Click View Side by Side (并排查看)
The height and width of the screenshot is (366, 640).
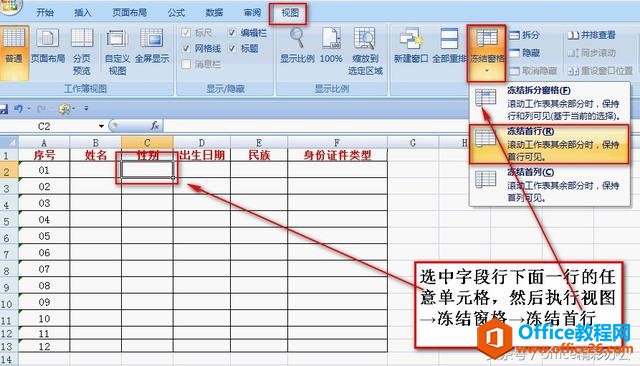pyautogui.click(x=591, y=35)
